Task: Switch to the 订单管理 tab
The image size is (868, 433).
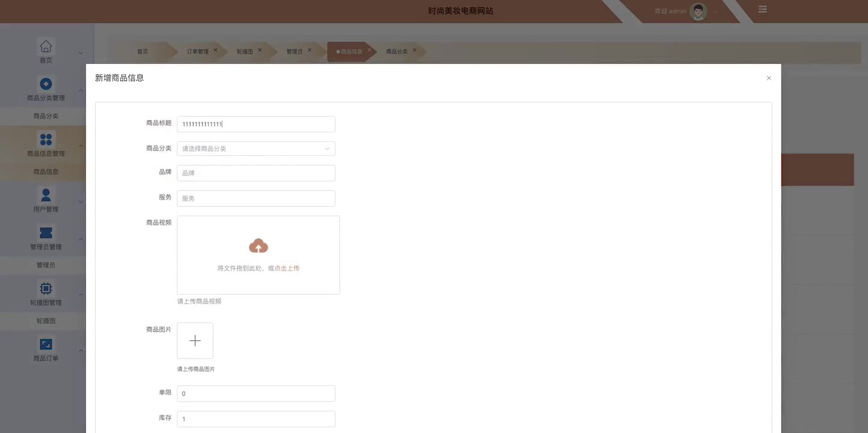Action: (198, 52)
